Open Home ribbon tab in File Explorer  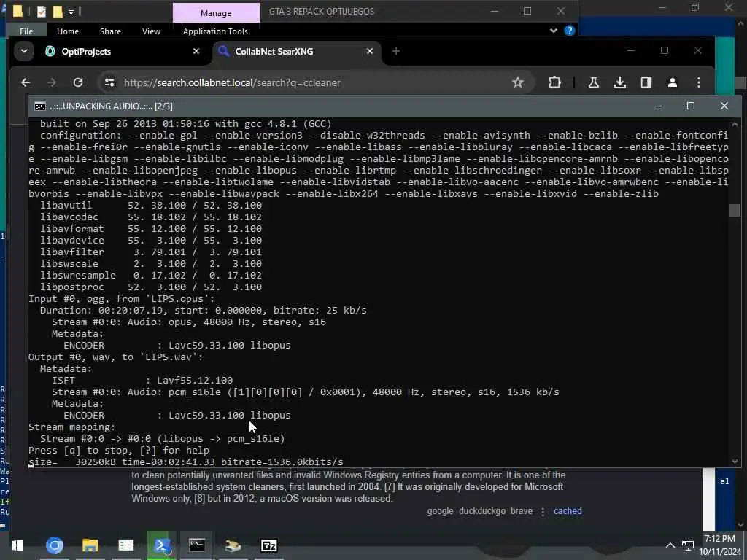(68, 31)
